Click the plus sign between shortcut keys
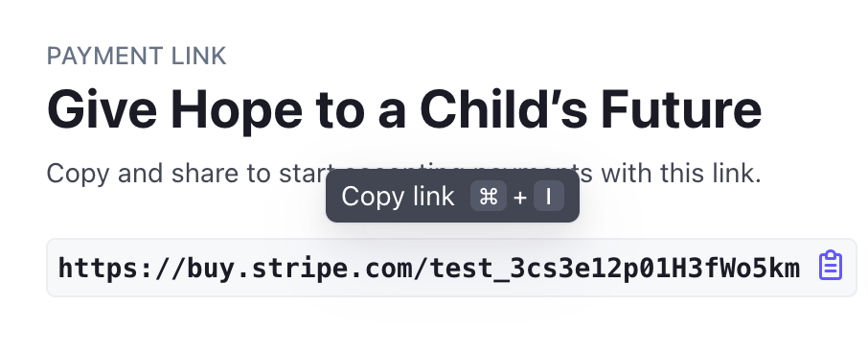Image resolution: width=868 pixels, height=353 pixels. pos(520,198)
